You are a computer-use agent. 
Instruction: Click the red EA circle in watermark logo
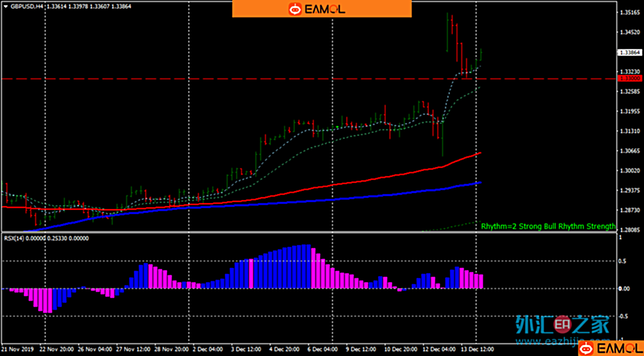562,325
